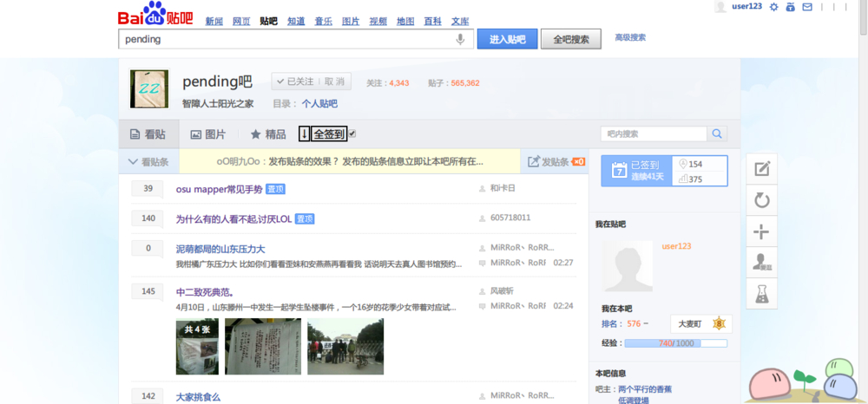Viewport: 868px width, 404px height.
Task: Open the 新闻 navigation link
Action: coord(214,22)
